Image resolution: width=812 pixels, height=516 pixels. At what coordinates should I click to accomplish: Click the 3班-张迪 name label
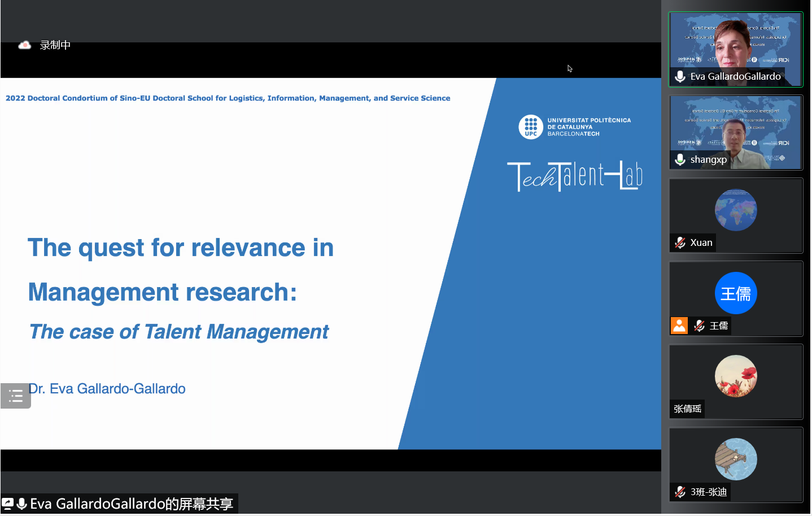(709, 492)
